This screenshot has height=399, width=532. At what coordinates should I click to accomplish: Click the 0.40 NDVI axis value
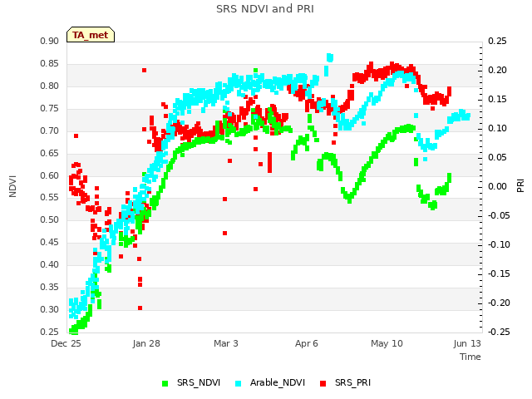(50, 264)
